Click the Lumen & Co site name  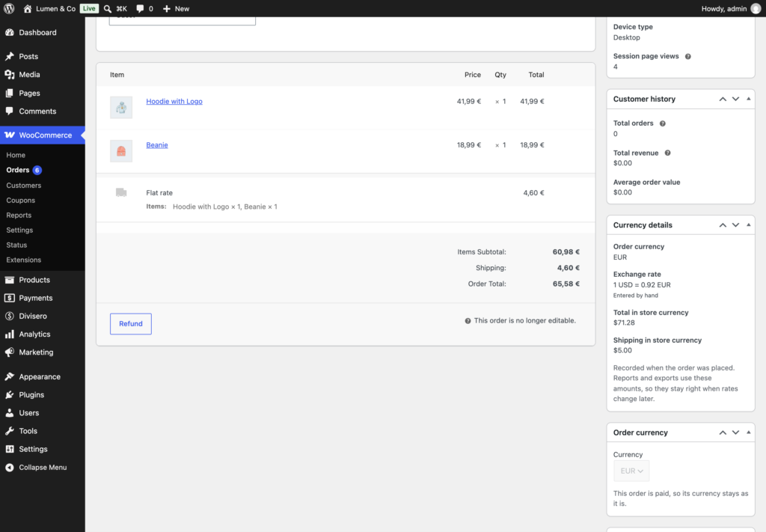pyautogui.click(x=55, y=9)
